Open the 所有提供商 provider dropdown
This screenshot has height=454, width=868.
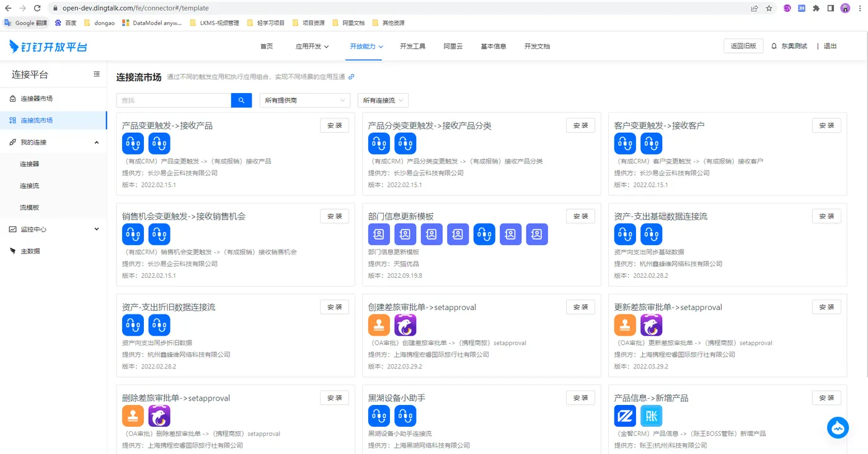point(305,100)
